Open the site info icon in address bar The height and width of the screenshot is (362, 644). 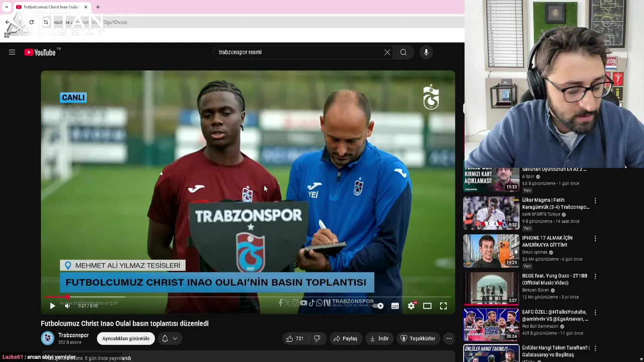(x=46, y=22)
